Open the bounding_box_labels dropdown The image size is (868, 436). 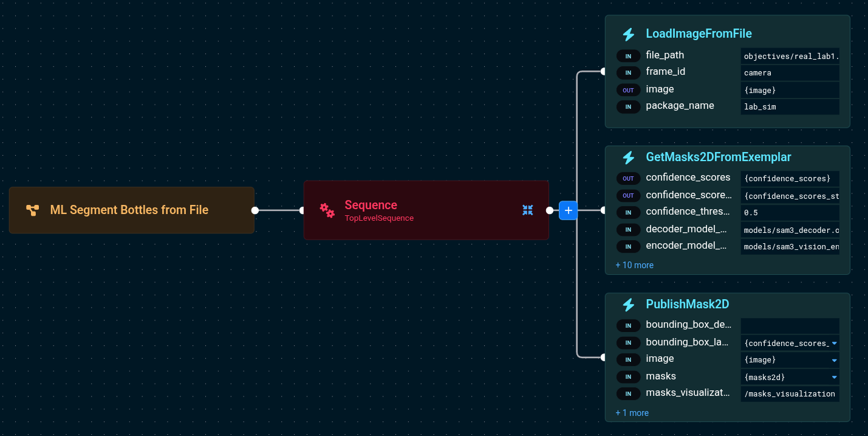(x=833, y=342)
